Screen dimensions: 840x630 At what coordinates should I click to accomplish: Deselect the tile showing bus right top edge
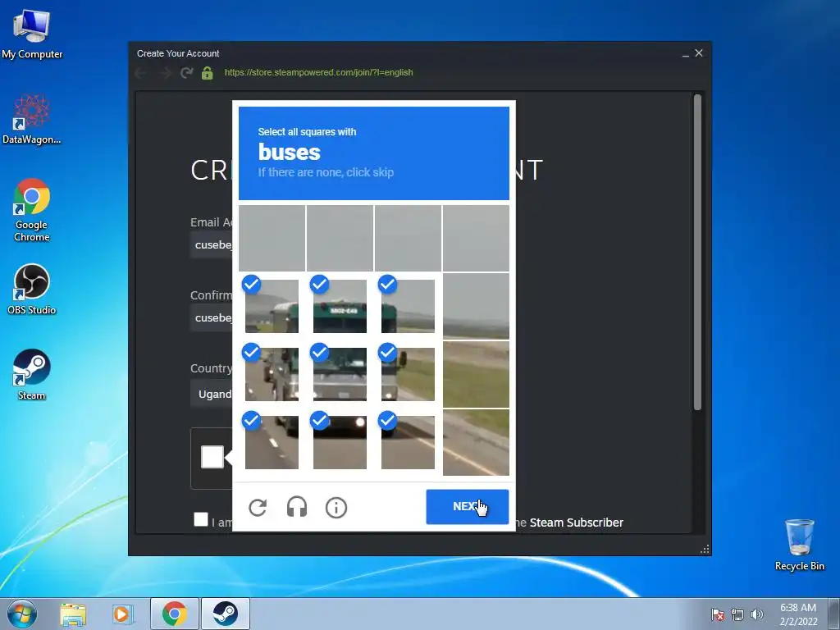click(408, 306)
